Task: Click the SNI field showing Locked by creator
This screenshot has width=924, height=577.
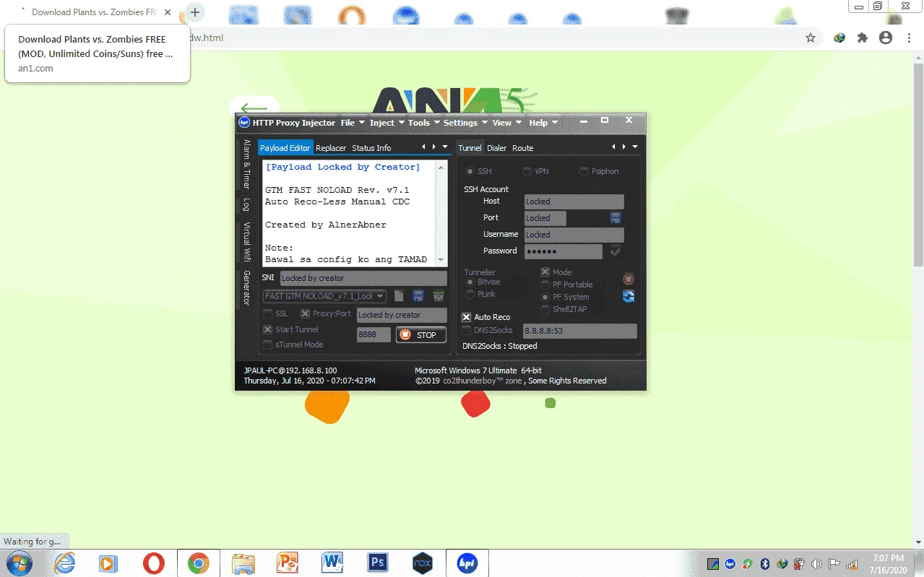Action: pos(363,278)
